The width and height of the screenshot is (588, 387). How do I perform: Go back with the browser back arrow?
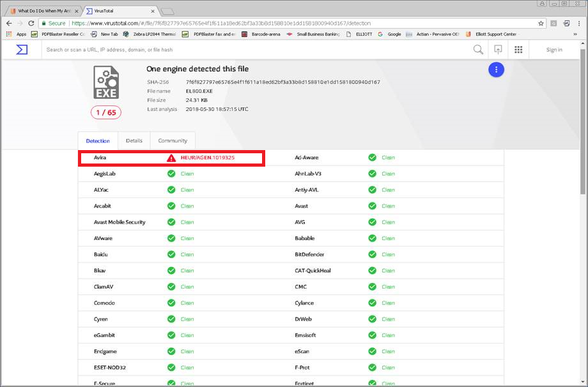click(10, 23)
